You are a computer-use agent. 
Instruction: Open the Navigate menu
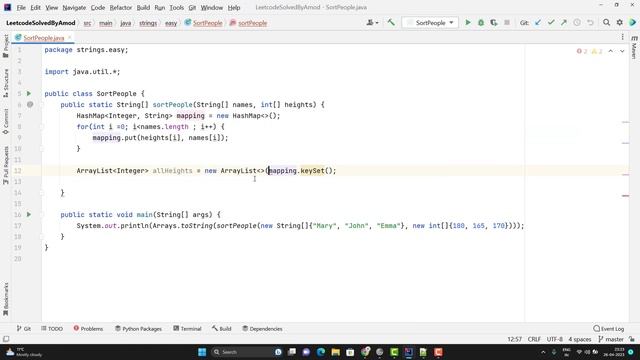(74, 7)
